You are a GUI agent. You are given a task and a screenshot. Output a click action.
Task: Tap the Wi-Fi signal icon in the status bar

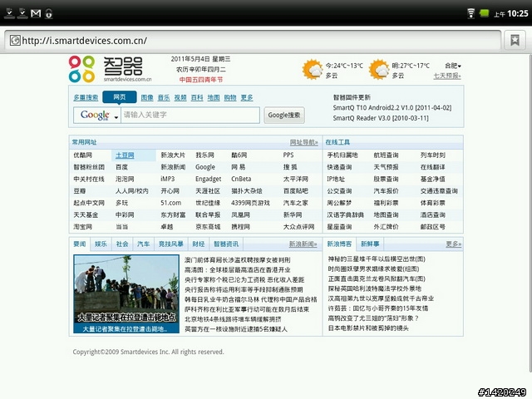(x=471, y=13)
